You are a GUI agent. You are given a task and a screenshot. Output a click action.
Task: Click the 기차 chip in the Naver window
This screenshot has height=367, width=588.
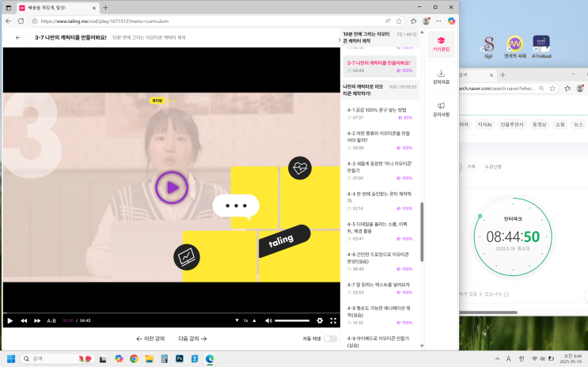click(x=471, y=167)
